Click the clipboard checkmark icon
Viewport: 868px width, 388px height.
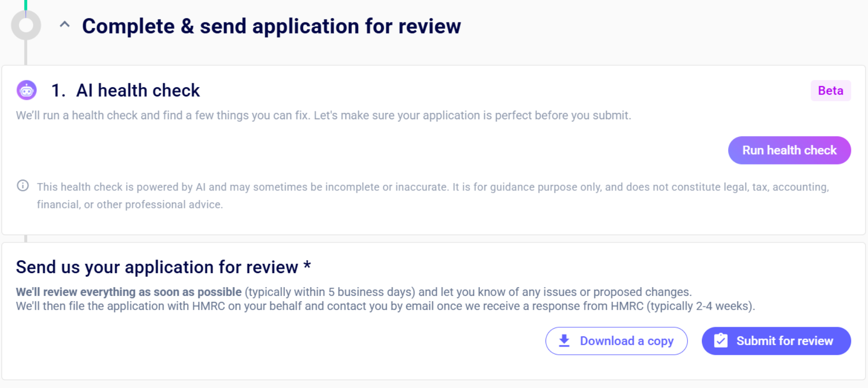(721, 341)
